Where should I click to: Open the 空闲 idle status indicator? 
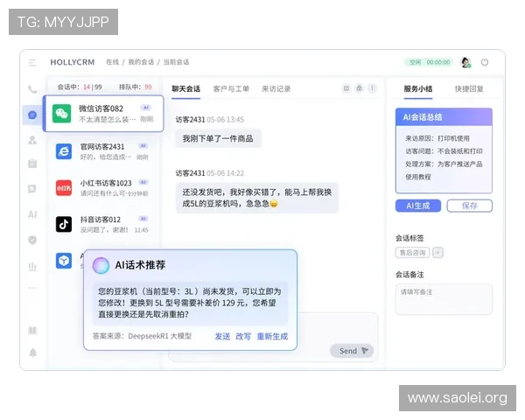pyautogui.click(x=430, y=62)
